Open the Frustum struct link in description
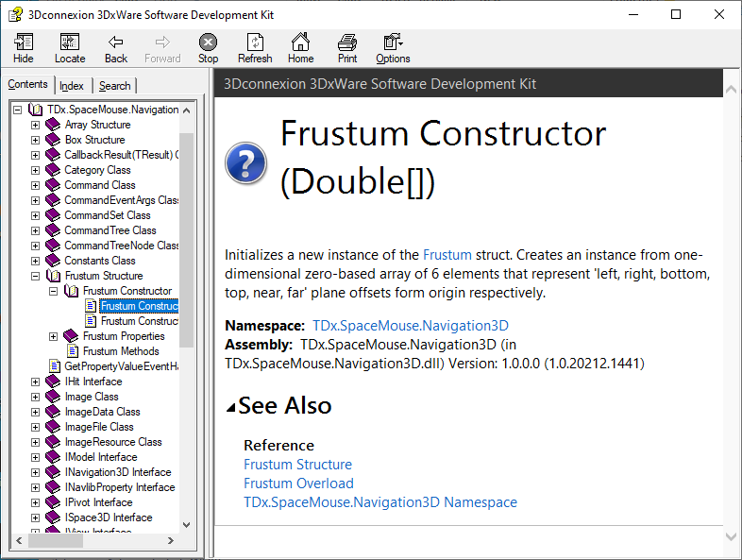The image size is (742, 560). point(447,255)
